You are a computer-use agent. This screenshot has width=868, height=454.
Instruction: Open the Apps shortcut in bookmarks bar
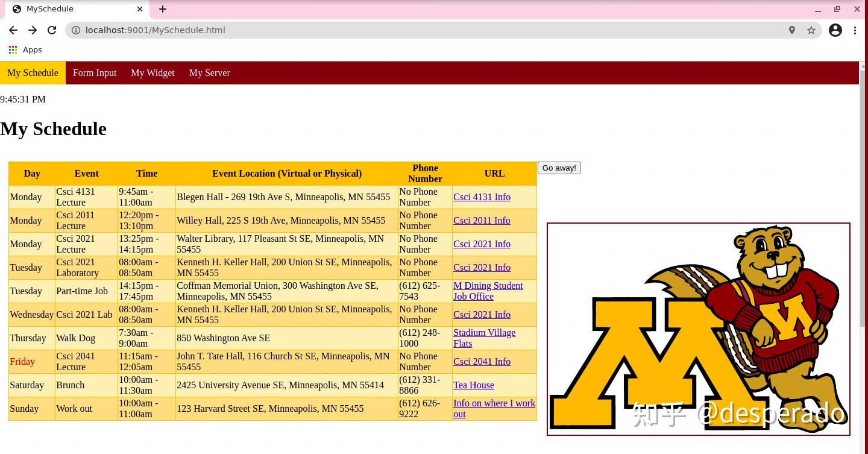25,50
